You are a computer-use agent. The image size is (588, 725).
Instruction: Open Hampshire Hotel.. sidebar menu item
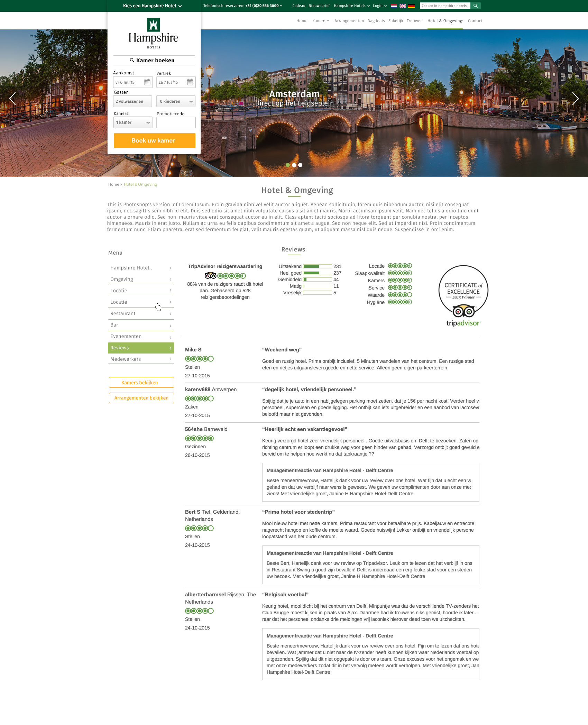point(141,268)
